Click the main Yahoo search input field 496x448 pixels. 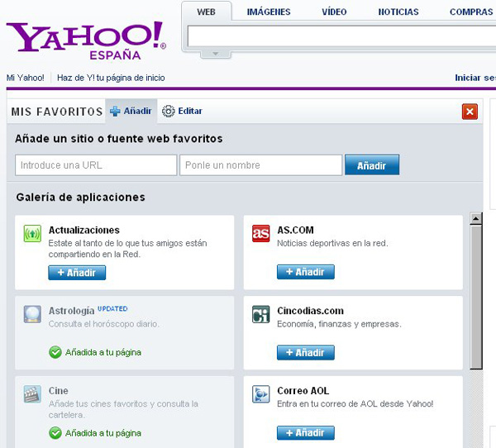[x=341, y=36]
